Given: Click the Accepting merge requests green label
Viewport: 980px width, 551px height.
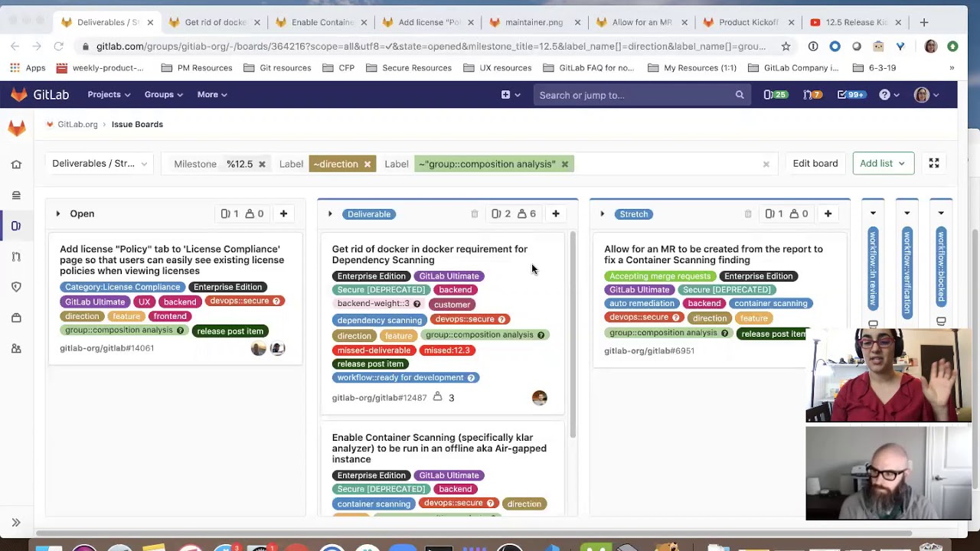Looking at the screenshot, I should (x=660, y=275).
